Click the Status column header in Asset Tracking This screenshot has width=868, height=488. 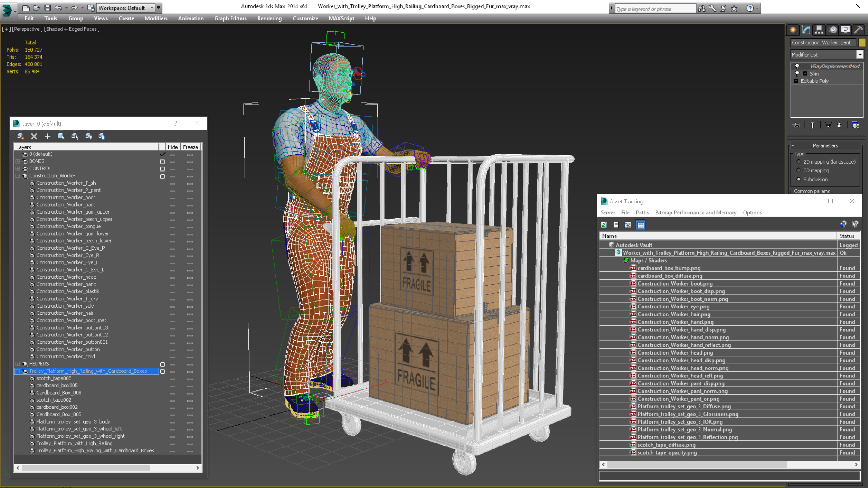(x=848, y=236)
